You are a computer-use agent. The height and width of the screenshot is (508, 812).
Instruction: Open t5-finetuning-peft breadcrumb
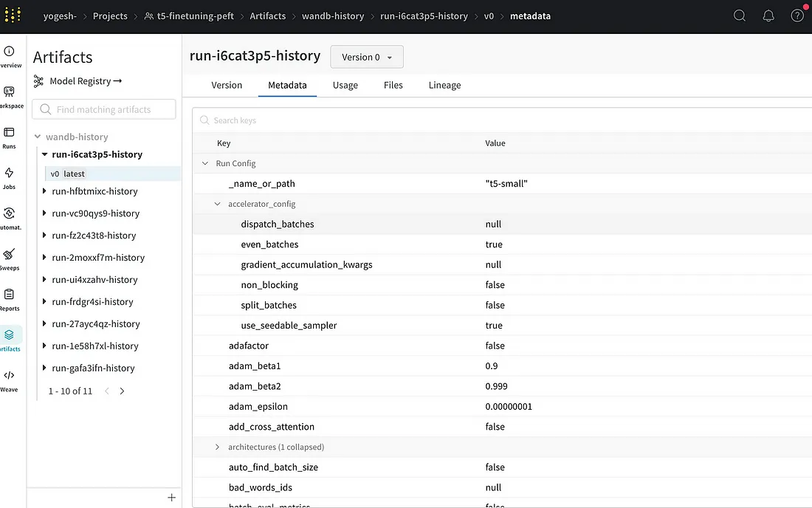pos(195,16)
